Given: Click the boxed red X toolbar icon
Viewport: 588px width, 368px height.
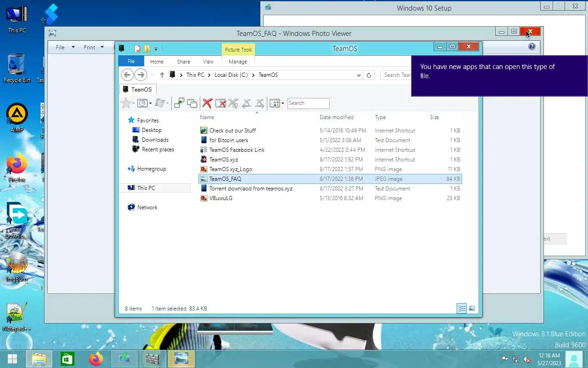Looking at the screenshot, I should pos(220,103).
